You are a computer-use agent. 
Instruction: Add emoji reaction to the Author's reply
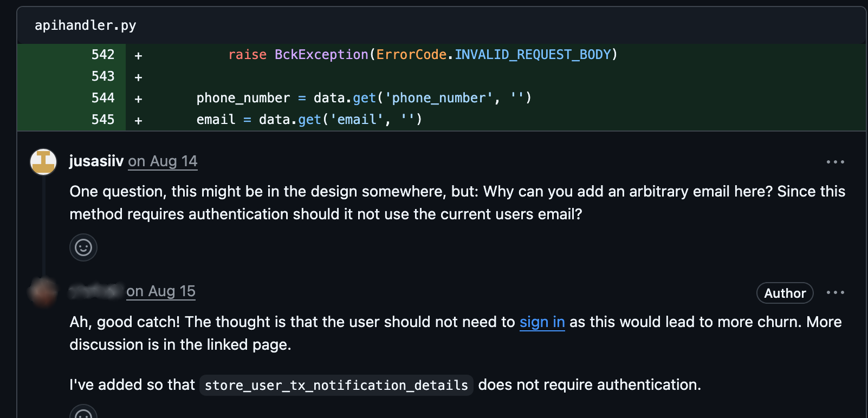tap(83, 414)
